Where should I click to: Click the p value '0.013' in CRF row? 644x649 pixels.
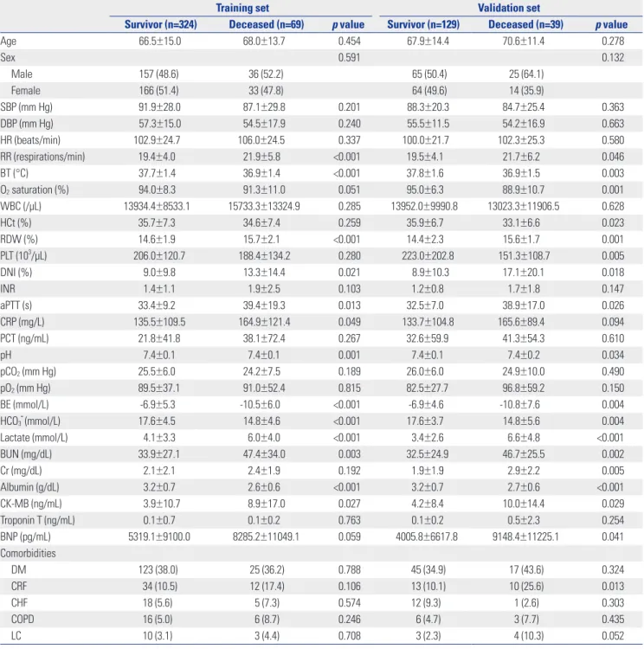coord(613,588)
